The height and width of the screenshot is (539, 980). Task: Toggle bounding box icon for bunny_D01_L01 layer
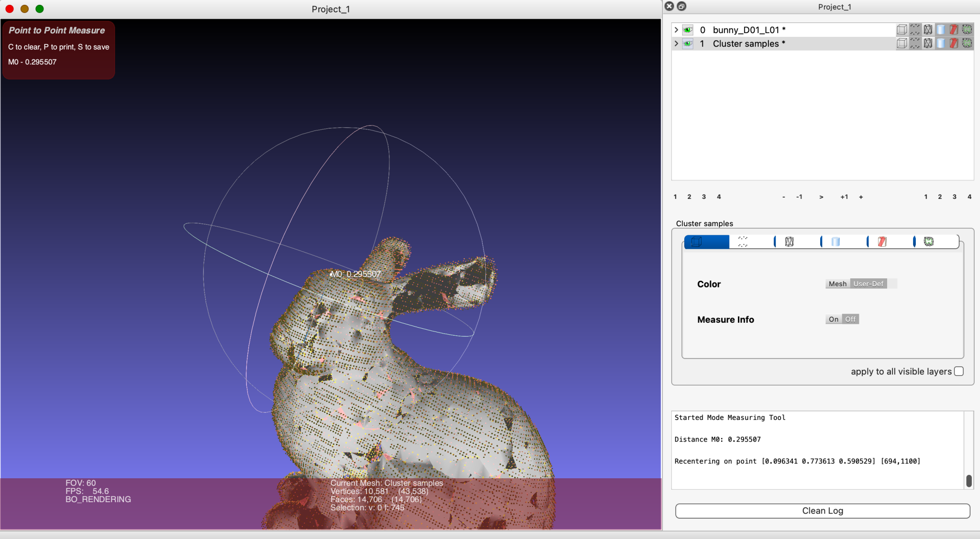click(x=902, y=30)
